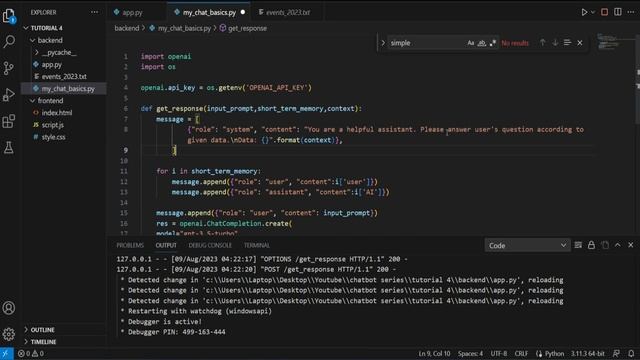Run the Python file with play button
This screenshot has height=360, width=640.
click(584, 12)
